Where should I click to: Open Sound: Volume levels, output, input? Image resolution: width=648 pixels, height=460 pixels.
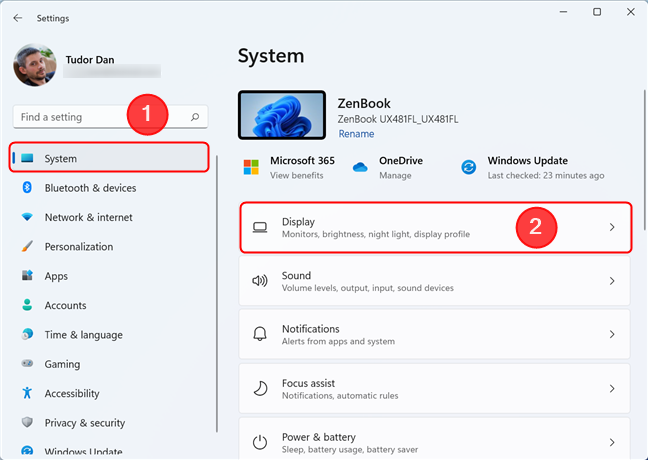click(x=435, y=281)
